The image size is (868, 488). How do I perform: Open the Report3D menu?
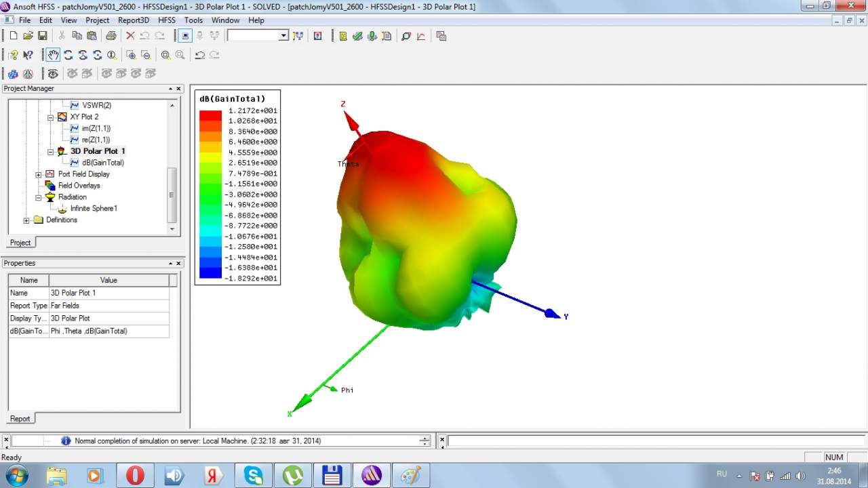tap(133, 20)
